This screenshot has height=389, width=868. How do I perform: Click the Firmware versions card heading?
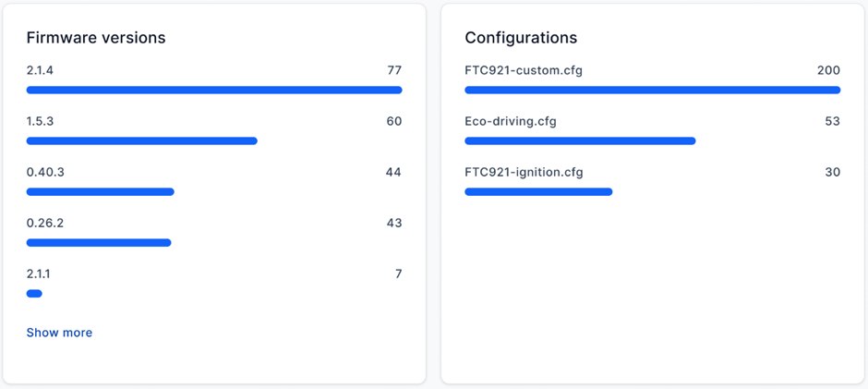click(96, 38)
